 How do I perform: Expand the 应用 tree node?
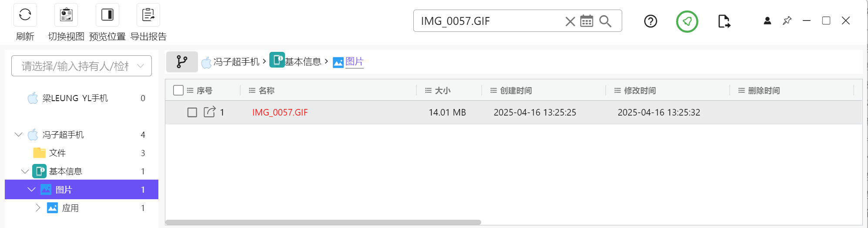pyautogui.click(x=38, y=208)
